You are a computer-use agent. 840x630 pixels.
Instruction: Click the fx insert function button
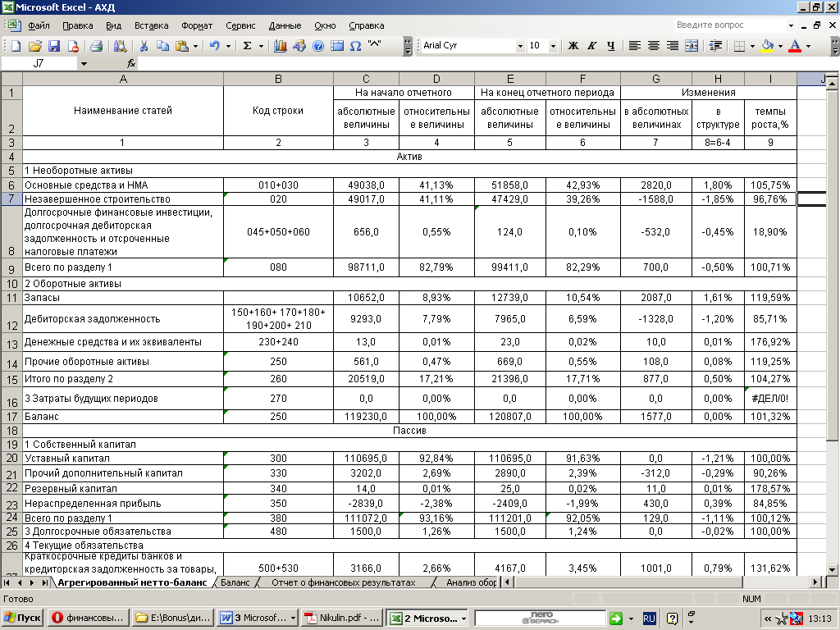coord(131,64)
